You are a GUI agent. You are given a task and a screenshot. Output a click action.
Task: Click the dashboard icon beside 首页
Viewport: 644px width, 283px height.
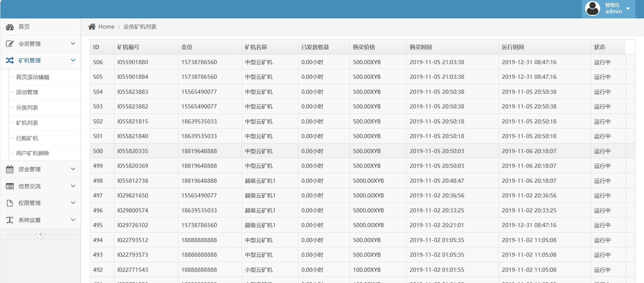(x=10, y=27)
